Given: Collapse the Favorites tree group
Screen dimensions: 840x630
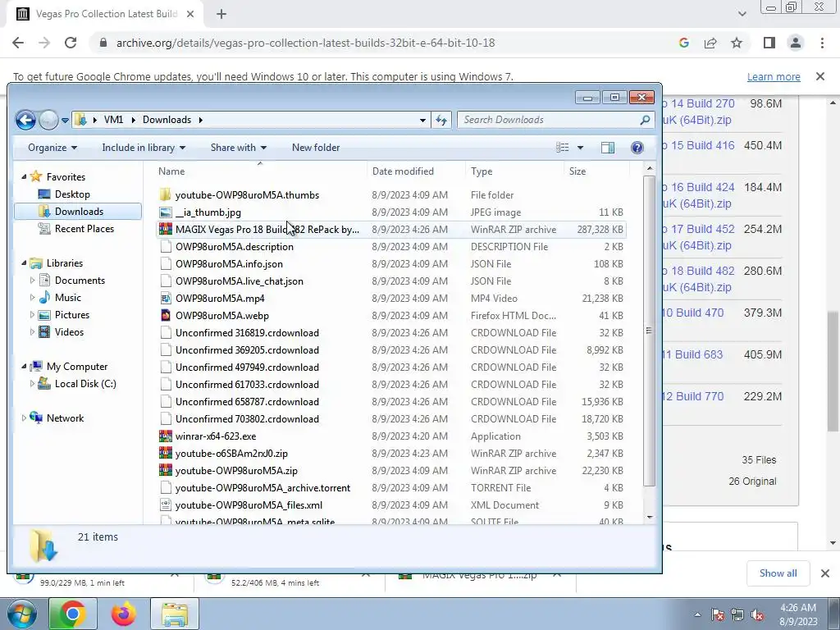Looking at the screenshot, I should tap(24, 176).
